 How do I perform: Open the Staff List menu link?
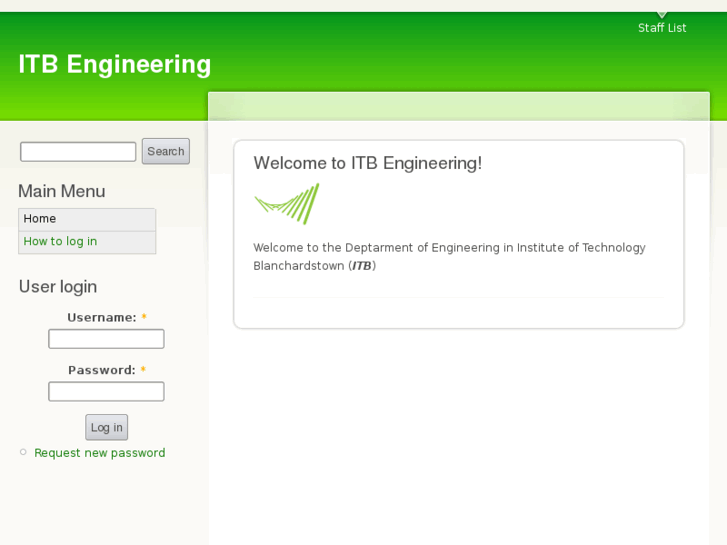pyautogui.click(x=662, y=28)
